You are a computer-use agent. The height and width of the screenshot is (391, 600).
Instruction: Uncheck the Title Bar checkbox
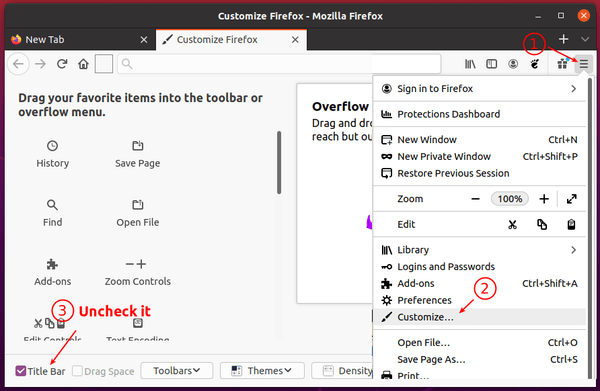click(21, 371)
